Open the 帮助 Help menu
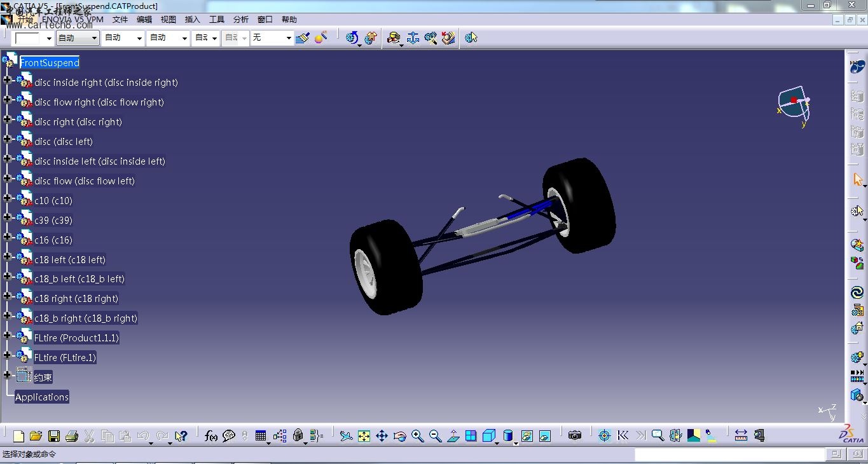 pos(289,20)
